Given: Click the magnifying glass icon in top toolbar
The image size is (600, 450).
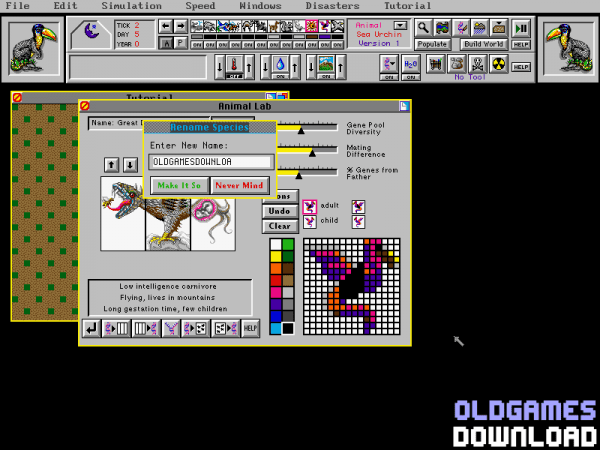Looking at the screenshot, I should (x=424, y=27).
